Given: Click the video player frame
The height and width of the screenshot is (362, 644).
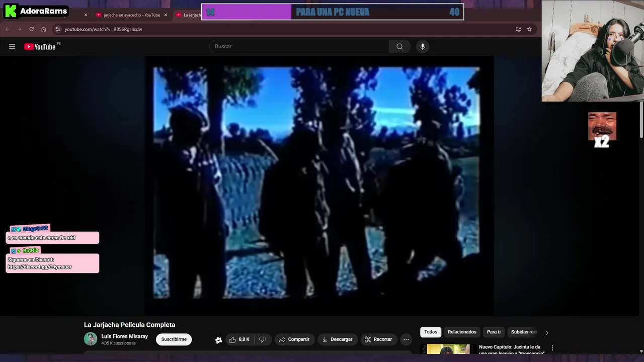Looking at the screenshot, I should click(x=319, y=185).
